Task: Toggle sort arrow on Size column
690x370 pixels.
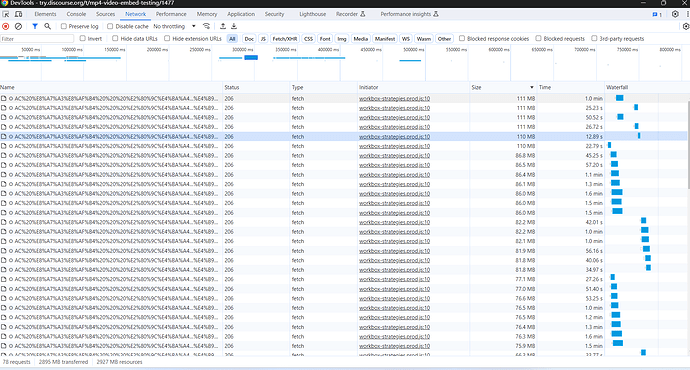Action: 532,88
